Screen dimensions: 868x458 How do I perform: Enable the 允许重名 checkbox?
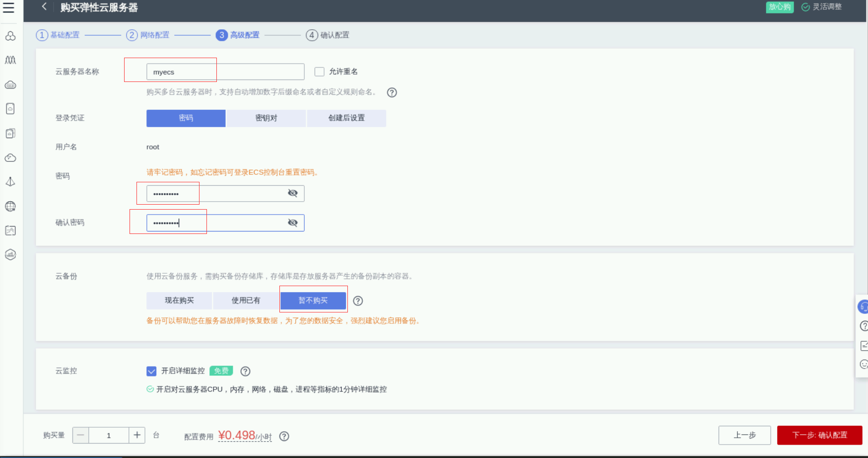[x=320, y=72]
